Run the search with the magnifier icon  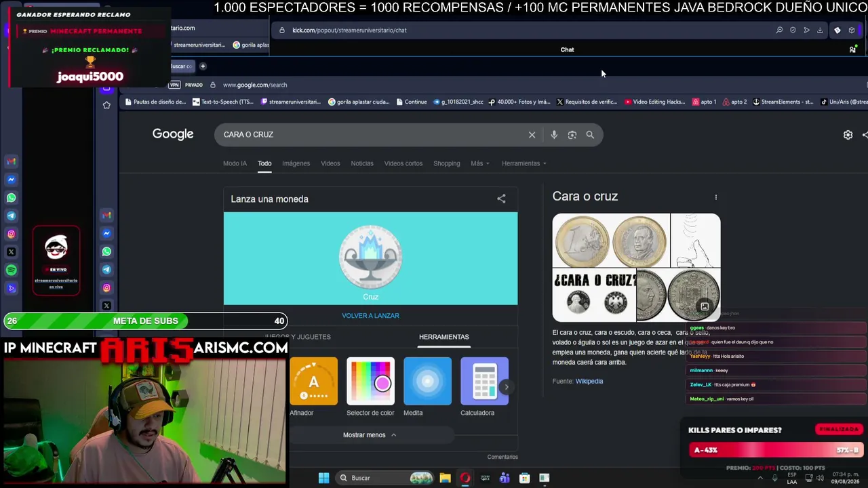tap(590, 135)
